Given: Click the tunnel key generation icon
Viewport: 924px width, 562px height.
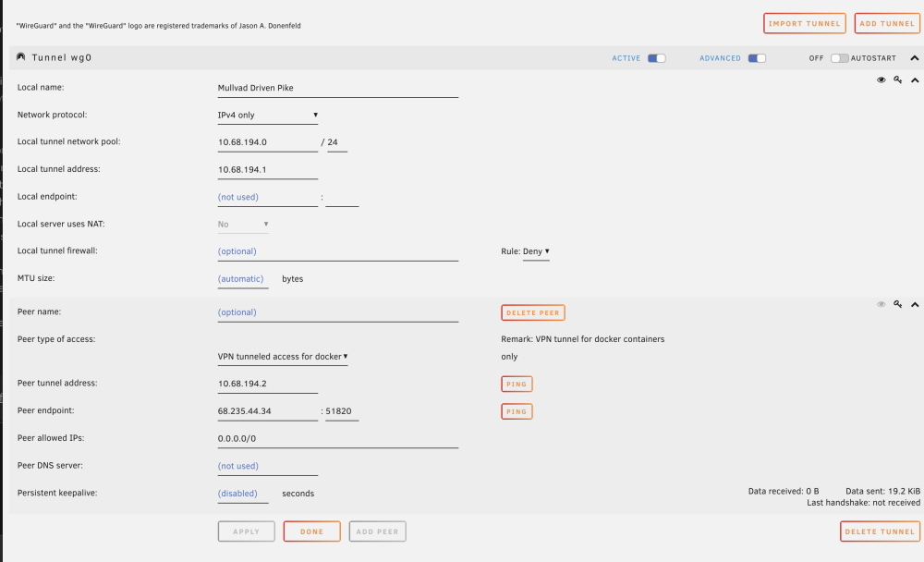Looking at the screenshot, I should (x=897, y=79).
